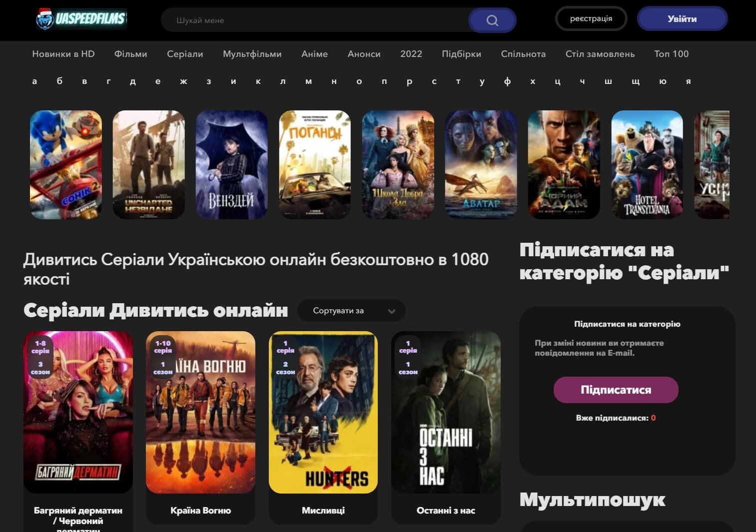756x532 pixels.
Task: Open the Hotel Transylvania poster
Action: (x=647, y=164)
